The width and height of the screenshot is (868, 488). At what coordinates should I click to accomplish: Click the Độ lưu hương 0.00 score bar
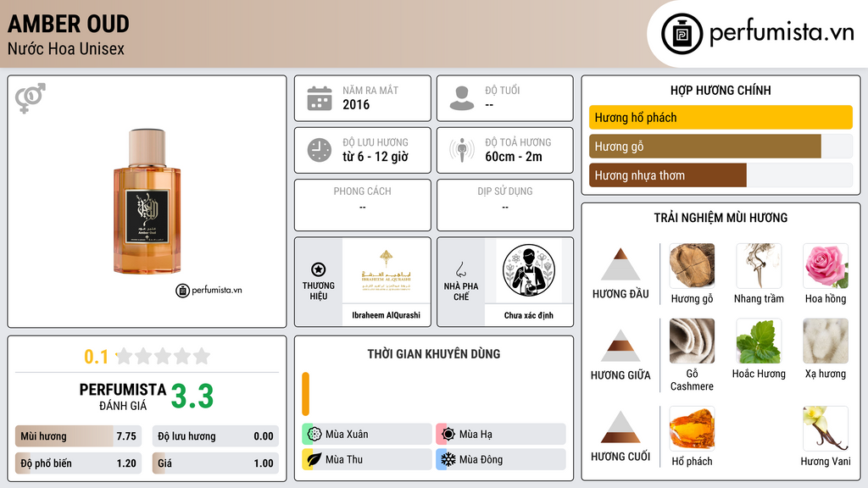coord(215,436)
